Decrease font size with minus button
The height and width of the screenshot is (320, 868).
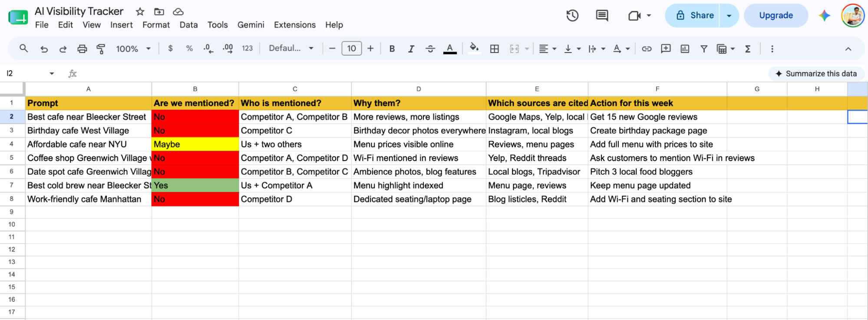click(332, 49)
